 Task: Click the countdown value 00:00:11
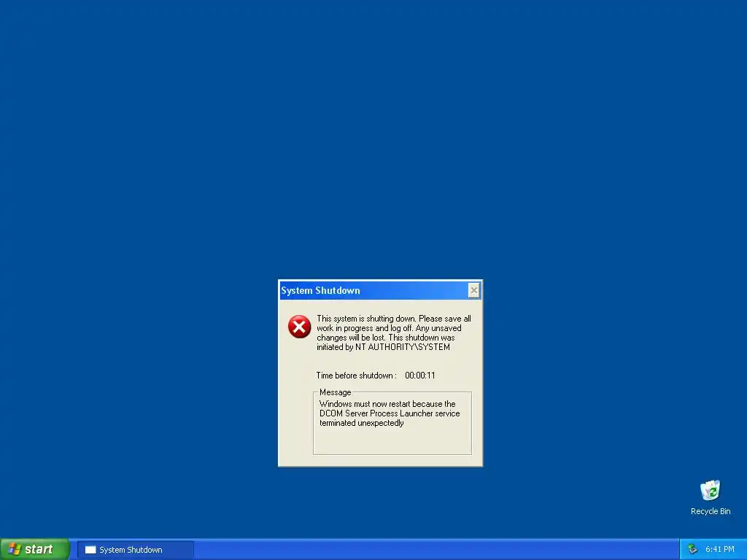[x=419, y=376]
